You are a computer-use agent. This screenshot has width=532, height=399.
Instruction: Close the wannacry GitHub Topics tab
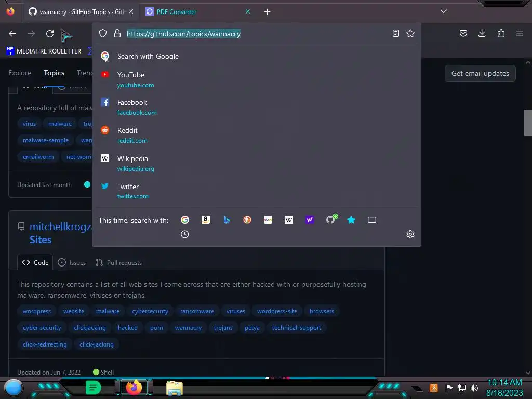click(131, 11)
